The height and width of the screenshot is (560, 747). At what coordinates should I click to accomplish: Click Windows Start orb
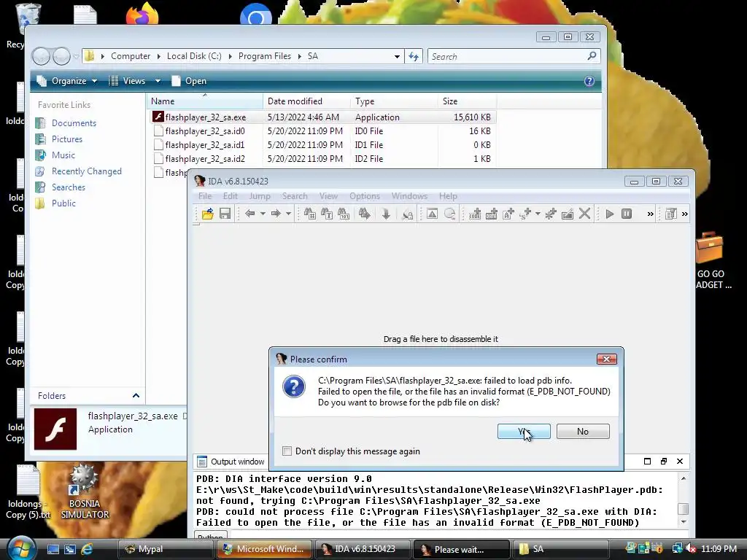coord(21,548)
